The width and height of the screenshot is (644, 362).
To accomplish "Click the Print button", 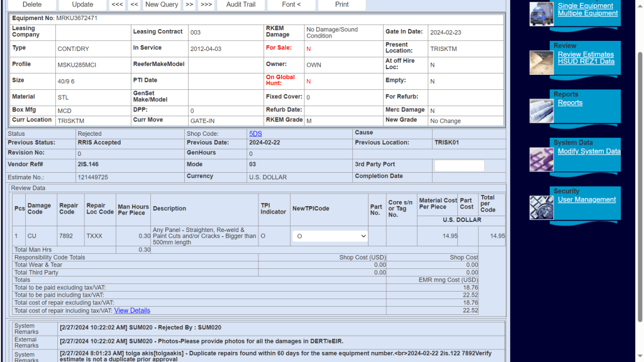I will 341,4.
